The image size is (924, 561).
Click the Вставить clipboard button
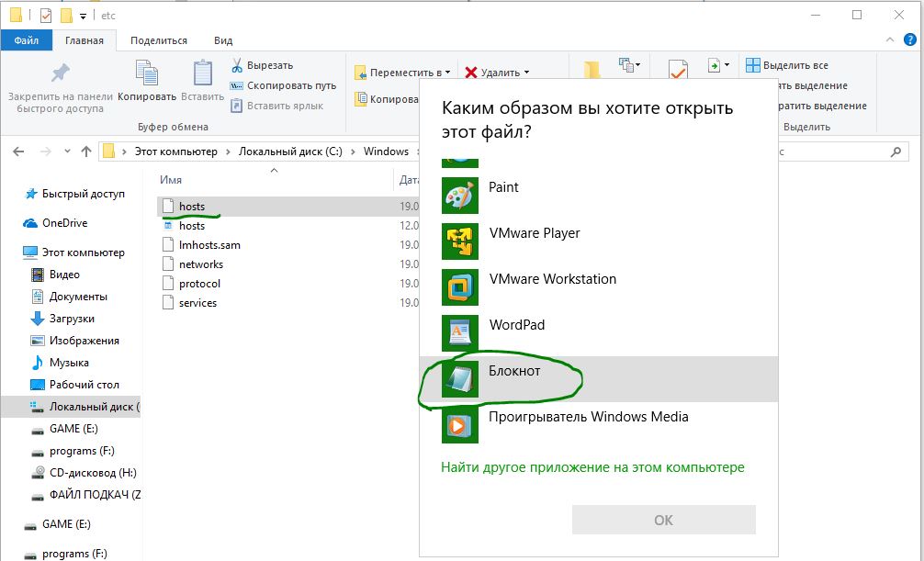pyautogui.click(x=203, y=82)
